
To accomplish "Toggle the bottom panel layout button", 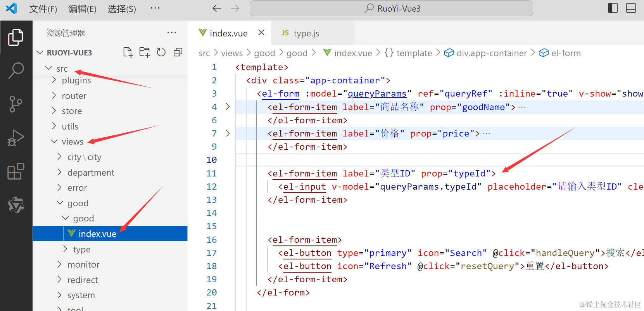I will coord(631,8).
